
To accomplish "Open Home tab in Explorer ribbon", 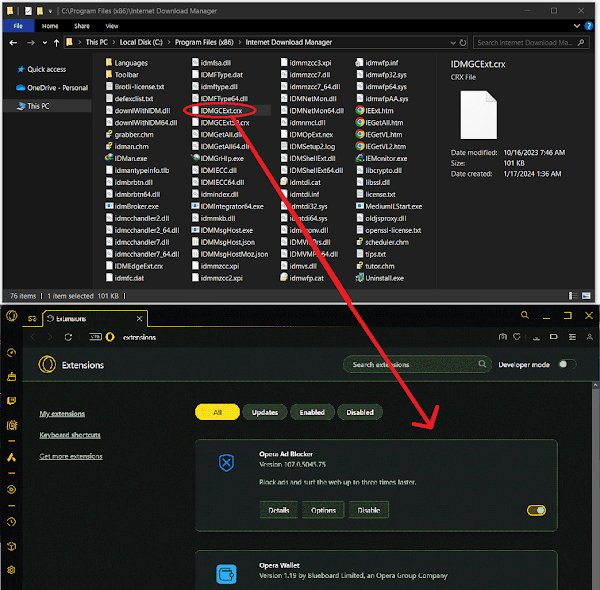I will point(50,26).
